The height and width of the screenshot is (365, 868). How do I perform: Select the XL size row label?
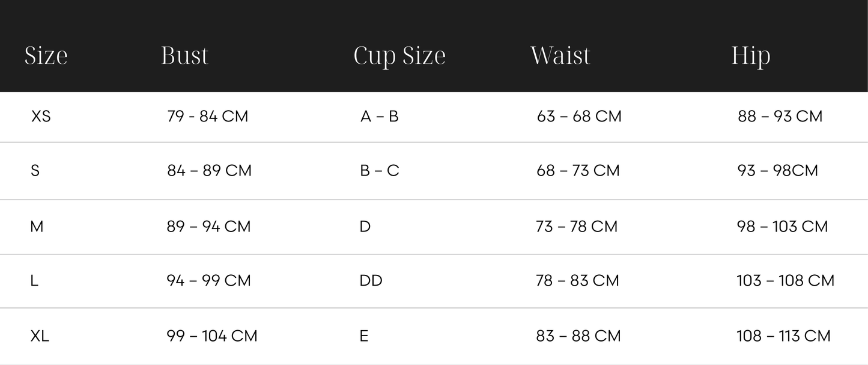click(x=40, y=336)
